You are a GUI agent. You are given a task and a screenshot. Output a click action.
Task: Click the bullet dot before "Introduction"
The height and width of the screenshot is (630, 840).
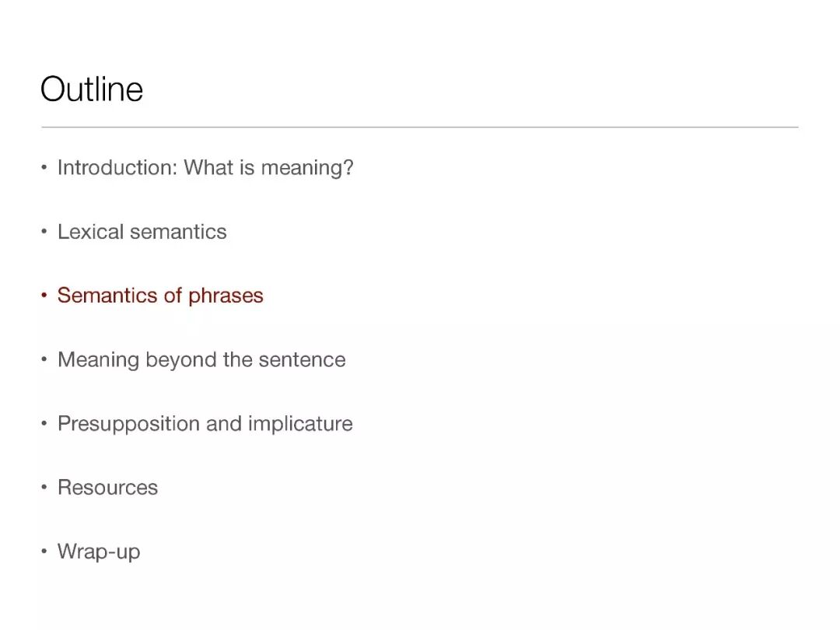coord(44,168)
